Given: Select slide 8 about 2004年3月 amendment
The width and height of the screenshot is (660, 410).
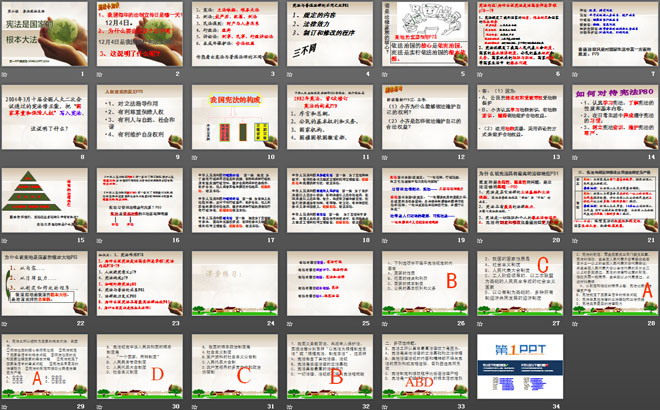Looking at the screenshot, I should pos(45,117).
